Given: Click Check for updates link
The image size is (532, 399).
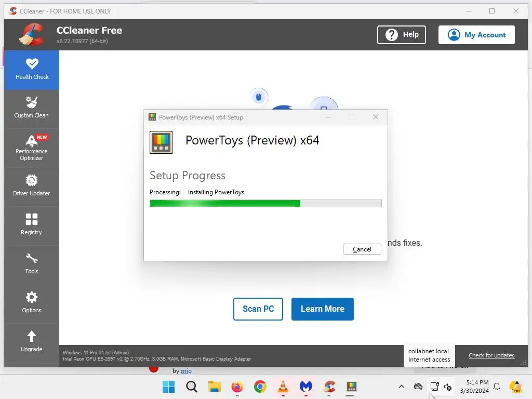Looking at the screenshot, I should (x=491, y=355).
